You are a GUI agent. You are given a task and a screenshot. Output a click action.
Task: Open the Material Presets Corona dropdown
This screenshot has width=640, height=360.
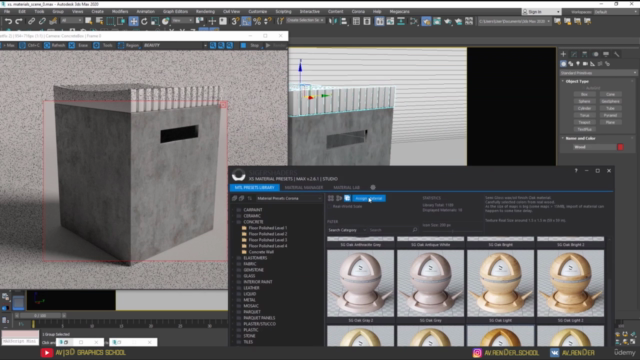click(289, 198)
